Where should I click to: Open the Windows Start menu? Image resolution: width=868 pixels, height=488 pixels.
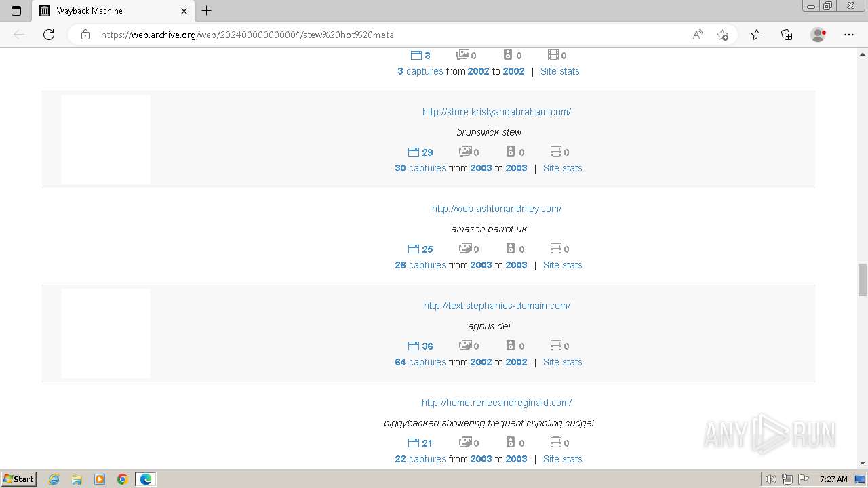18,479
